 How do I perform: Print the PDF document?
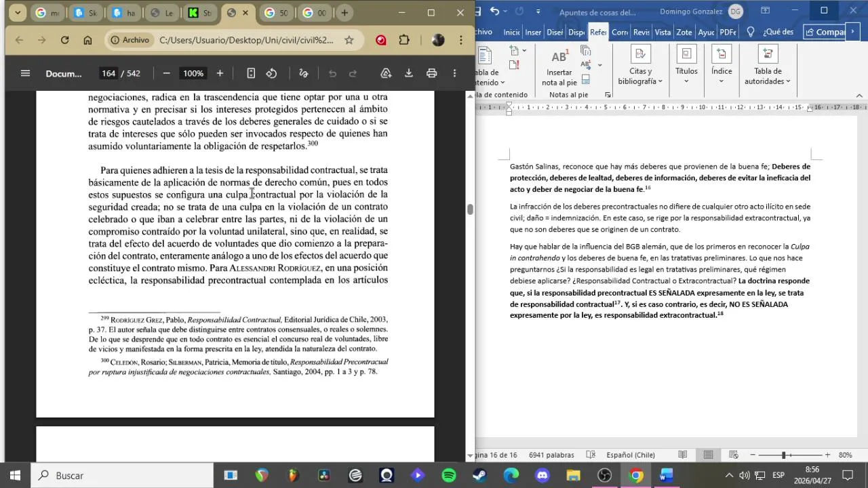pos(431,73)
